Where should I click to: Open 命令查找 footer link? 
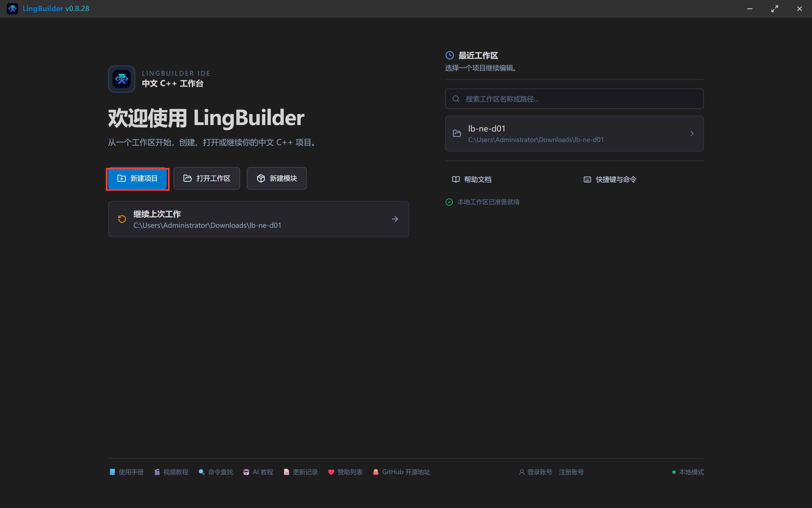pos(216,472)
